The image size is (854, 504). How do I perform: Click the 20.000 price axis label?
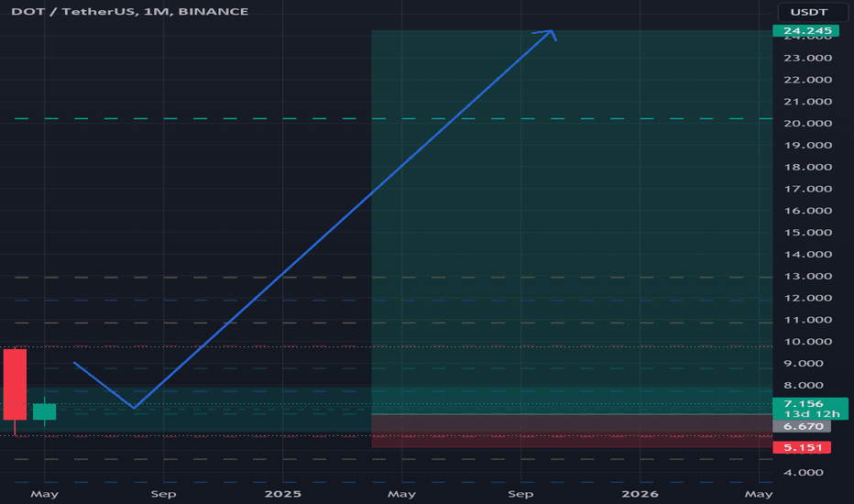[807, 123]
